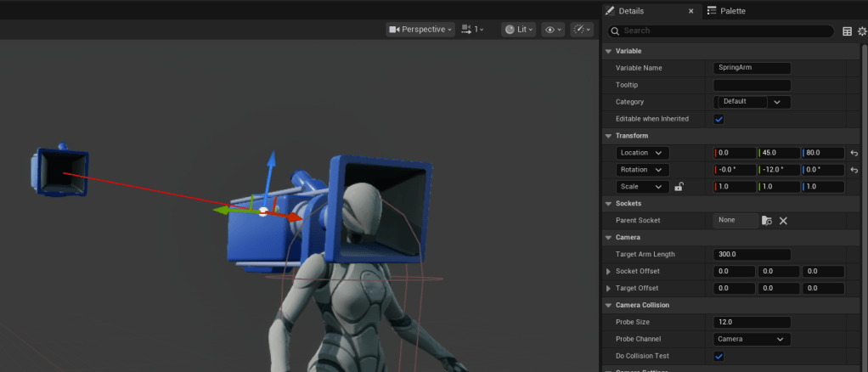Screen dimensions: 868x372
Task: Reset Location to default value
Action: pyautogui.click(x=854, y=153)
